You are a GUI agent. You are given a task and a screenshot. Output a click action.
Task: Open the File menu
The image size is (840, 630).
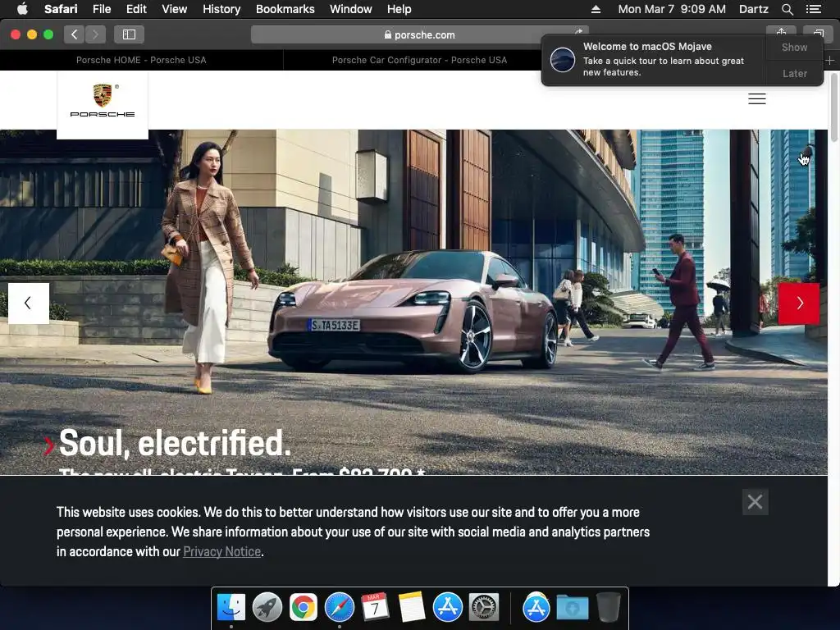tap(101, 9)
